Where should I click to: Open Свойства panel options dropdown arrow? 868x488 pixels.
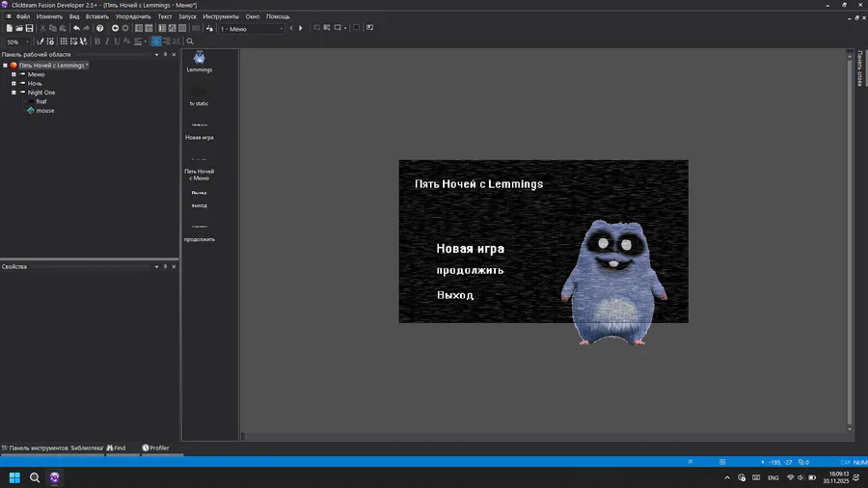click(156, 267)
